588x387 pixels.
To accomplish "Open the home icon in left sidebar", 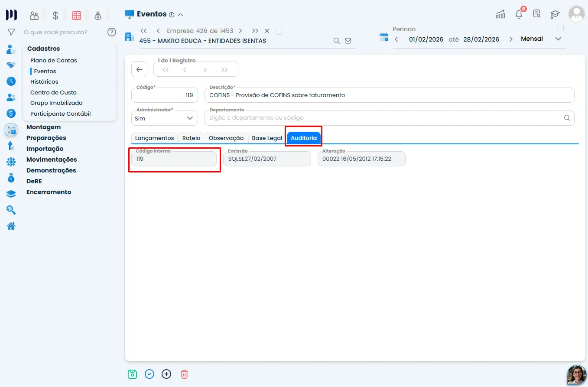I will pos(11,226).
